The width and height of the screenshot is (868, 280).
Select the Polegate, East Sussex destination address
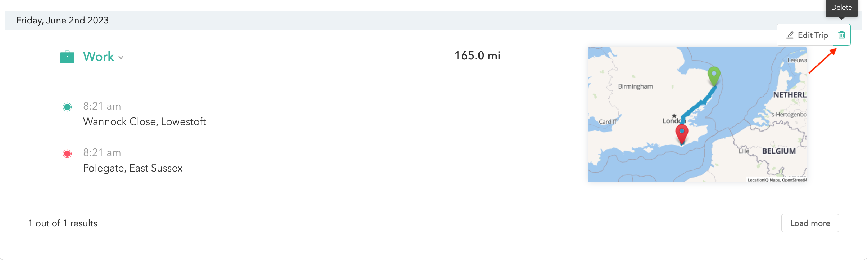pyautogui.click(x=133, y=168)
